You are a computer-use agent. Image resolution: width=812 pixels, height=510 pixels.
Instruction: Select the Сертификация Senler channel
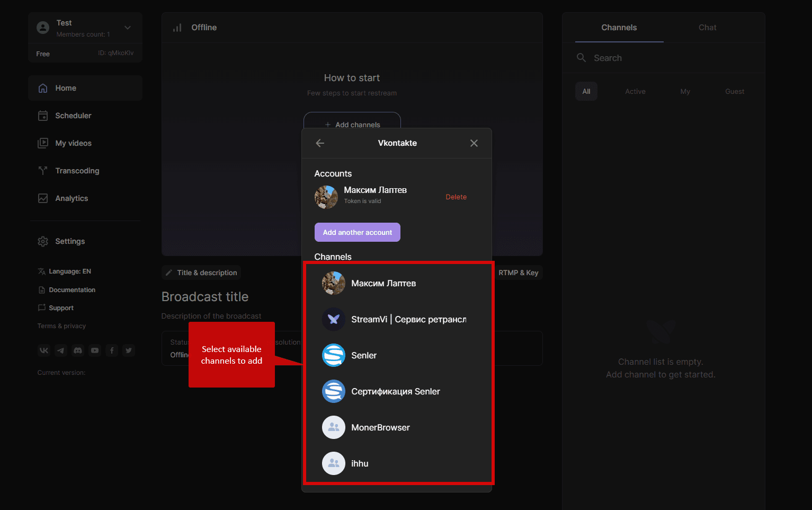[397, 391]
